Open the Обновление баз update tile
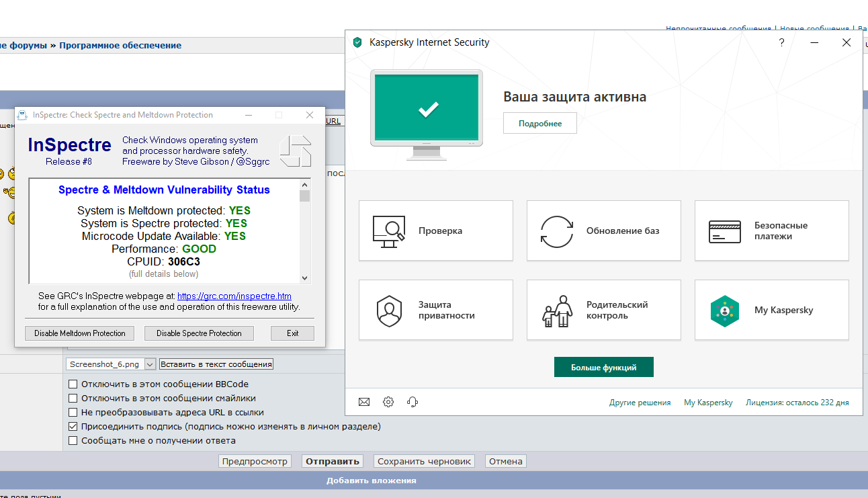This screenshot has height=498, width=868. point(604,231)
